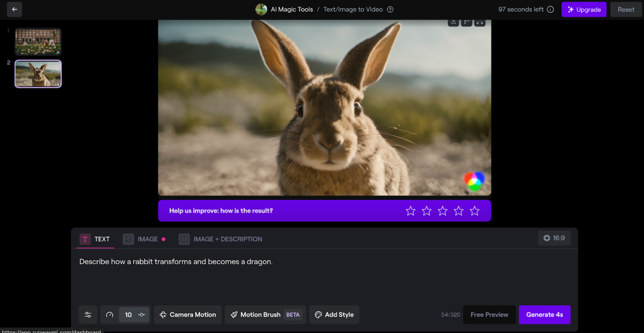Open the advanced settings sliders icon
The image size is (644, 333).
click(88, 315)
